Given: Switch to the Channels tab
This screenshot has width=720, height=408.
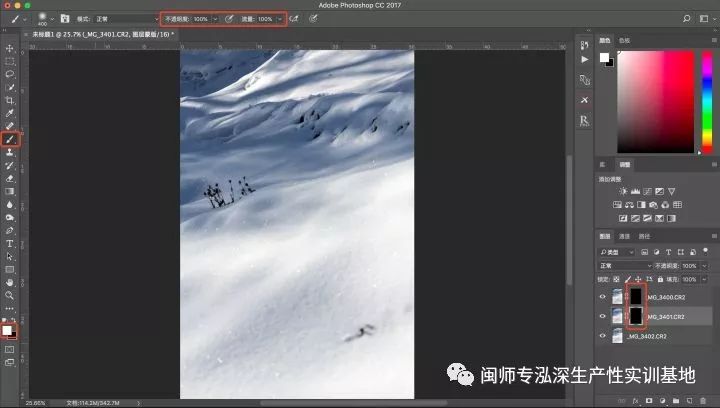Looking at the screenshot, I should tap(624, 236).
